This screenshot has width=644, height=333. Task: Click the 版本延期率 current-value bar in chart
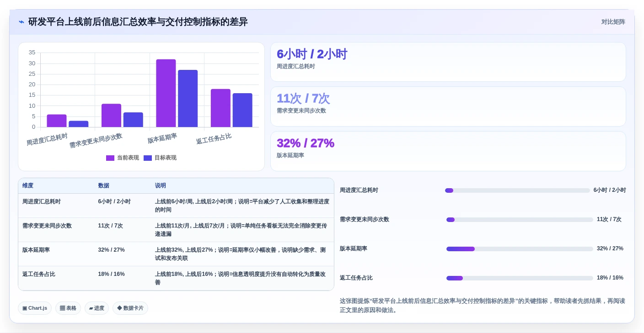[x=166, y=93]
